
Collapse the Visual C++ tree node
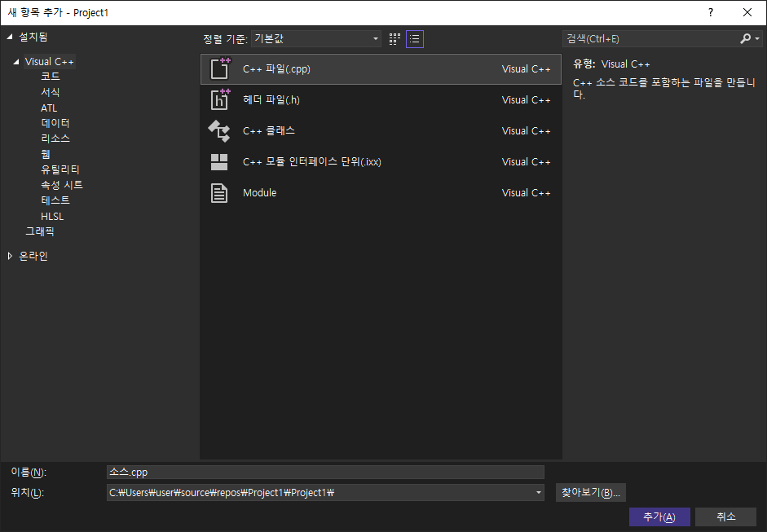[16, 62]
